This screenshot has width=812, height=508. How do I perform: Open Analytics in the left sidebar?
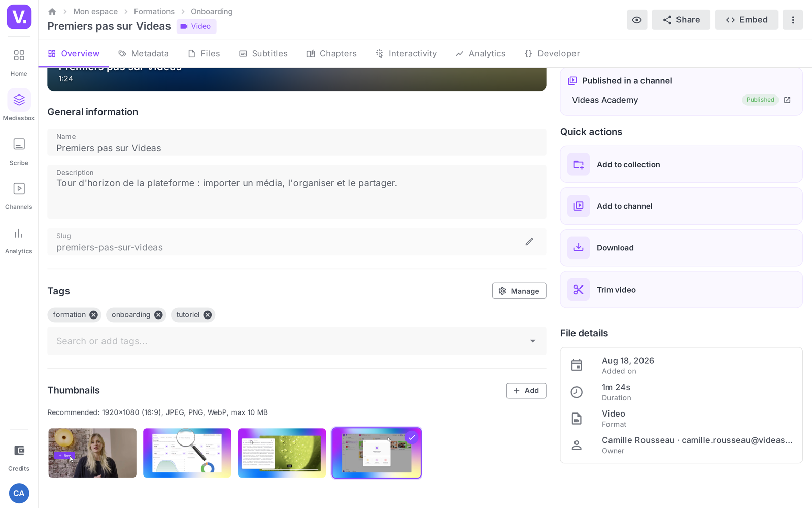(x=19, y=240)
